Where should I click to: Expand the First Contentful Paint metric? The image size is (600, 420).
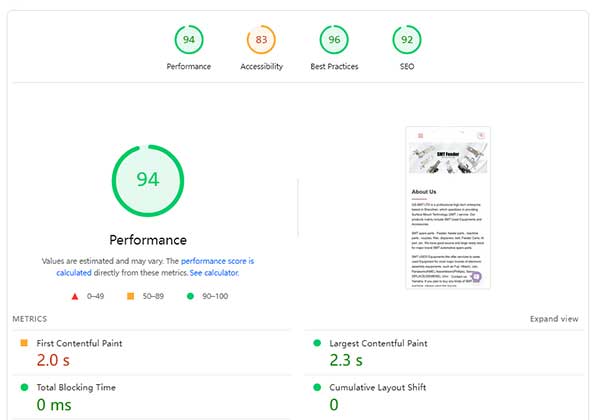(x=78, y=343)
